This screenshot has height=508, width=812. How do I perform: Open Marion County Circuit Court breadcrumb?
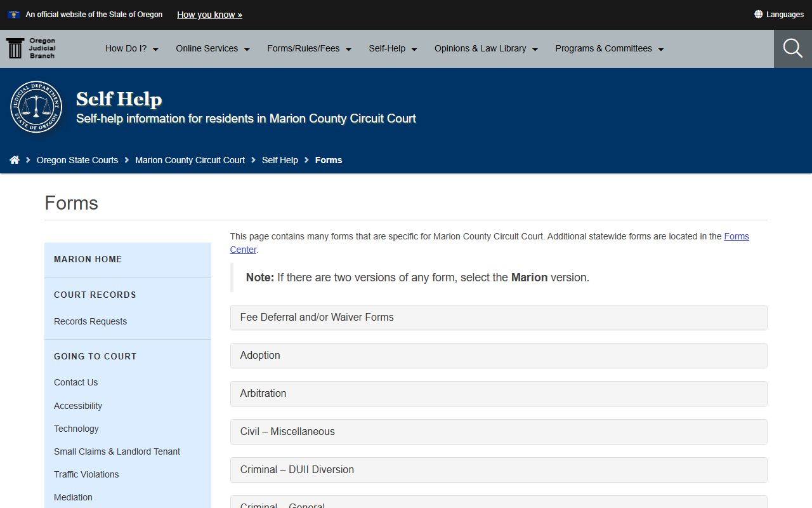[x=190, y=160]
